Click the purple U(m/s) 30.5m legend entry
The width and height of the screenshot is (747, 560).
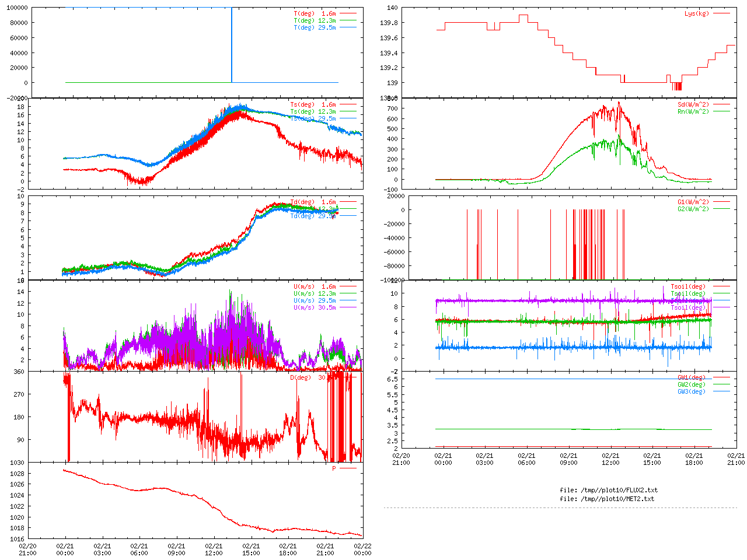tap(315, 307)
